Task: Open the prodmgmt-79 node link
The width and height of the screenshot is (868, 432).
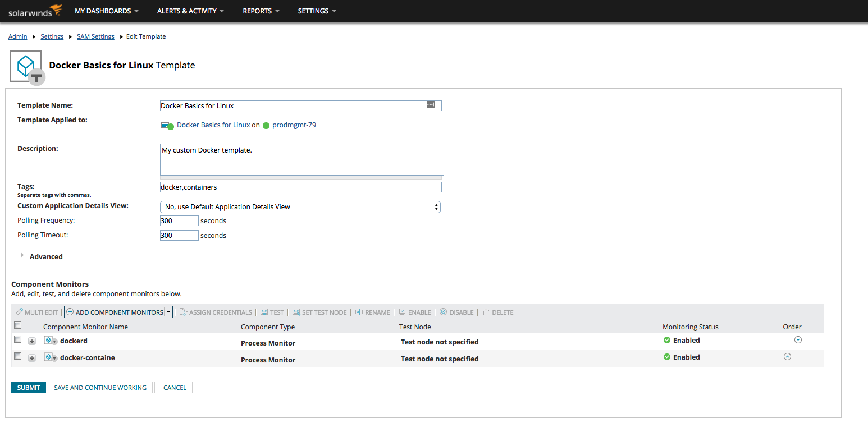Action: coord(294,125)
